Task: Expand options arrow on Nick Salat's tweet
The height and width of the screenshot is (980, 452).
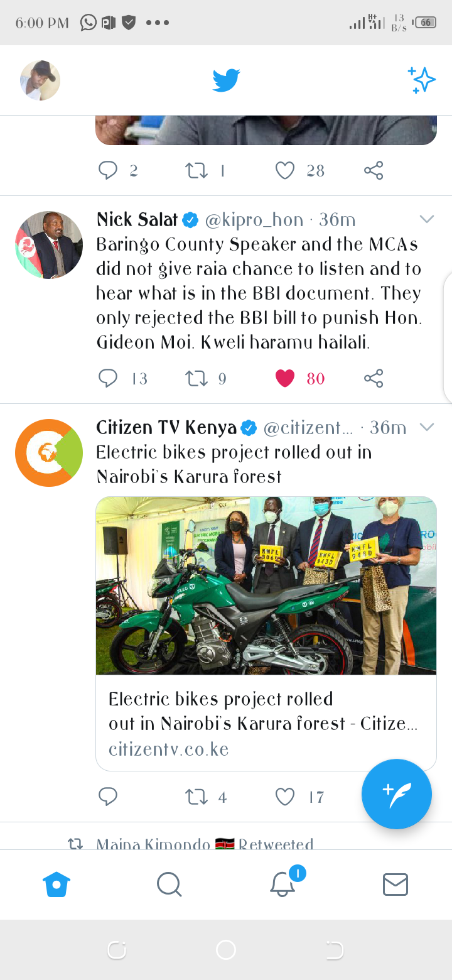Action: pyautogui.click(x=427, y=219)
